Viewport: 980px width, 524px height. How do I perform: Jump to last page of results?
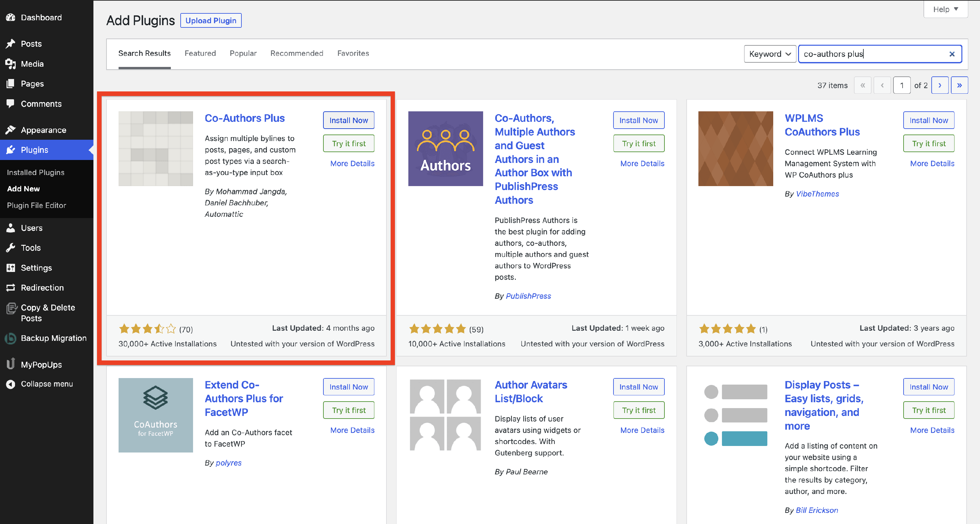[959, 85]
